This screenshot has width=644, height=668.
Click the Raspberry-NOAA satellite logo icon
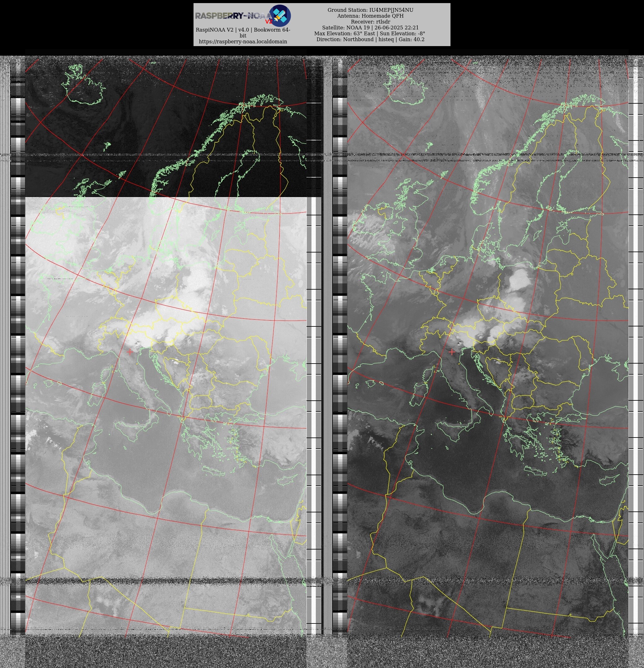coord(280,16)
